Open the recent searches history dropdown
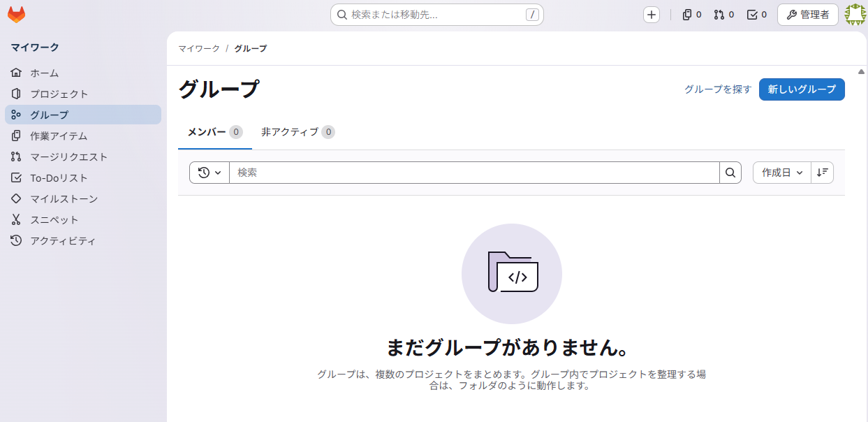This screenshot has width=868, height=422. (209, 173)
